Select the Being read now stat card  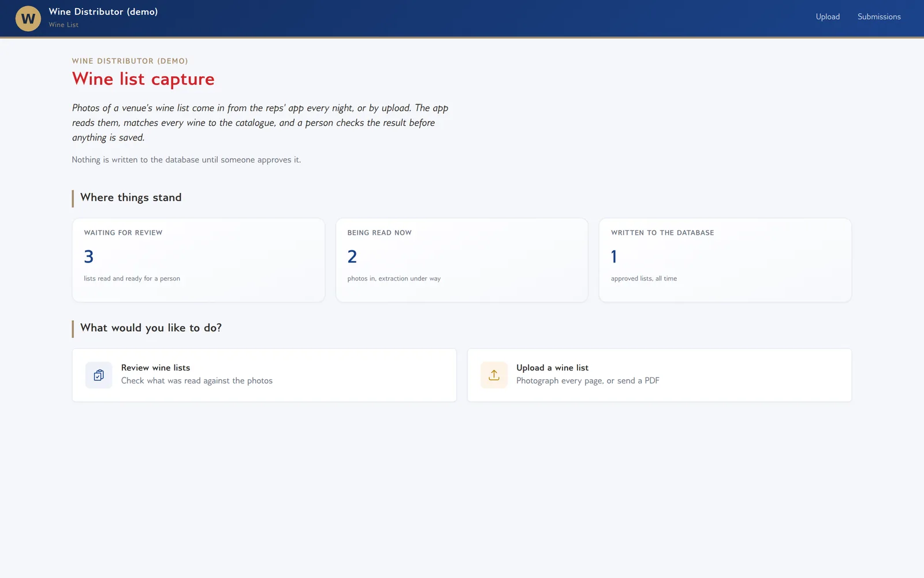pos(462,260)
